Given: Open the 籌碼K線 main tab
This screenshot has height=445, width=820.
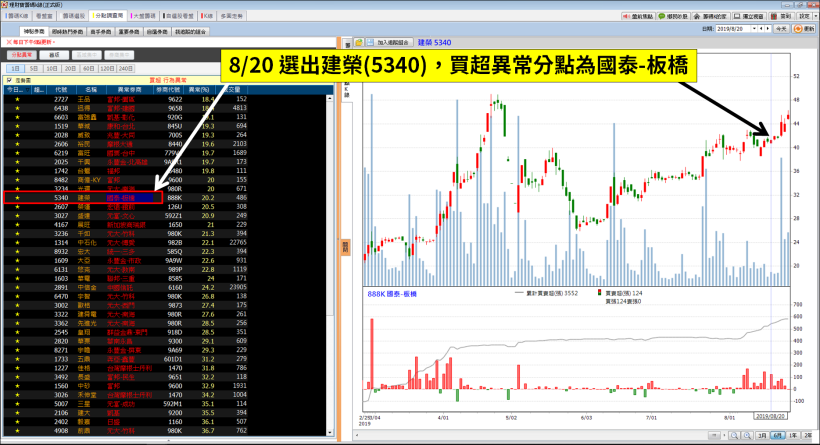Looking at the screenshot, I should [x=17, y=16].
